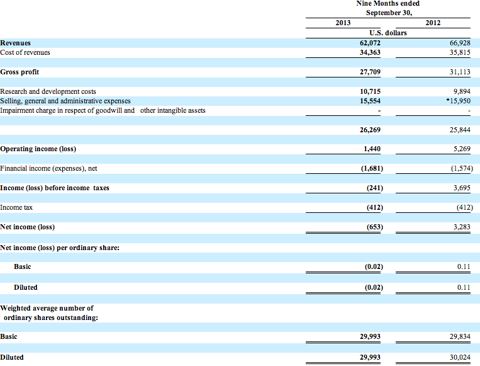The image size is (480, 366).
Task: Click the Revenues row label
Action: [x=15, y=43]
